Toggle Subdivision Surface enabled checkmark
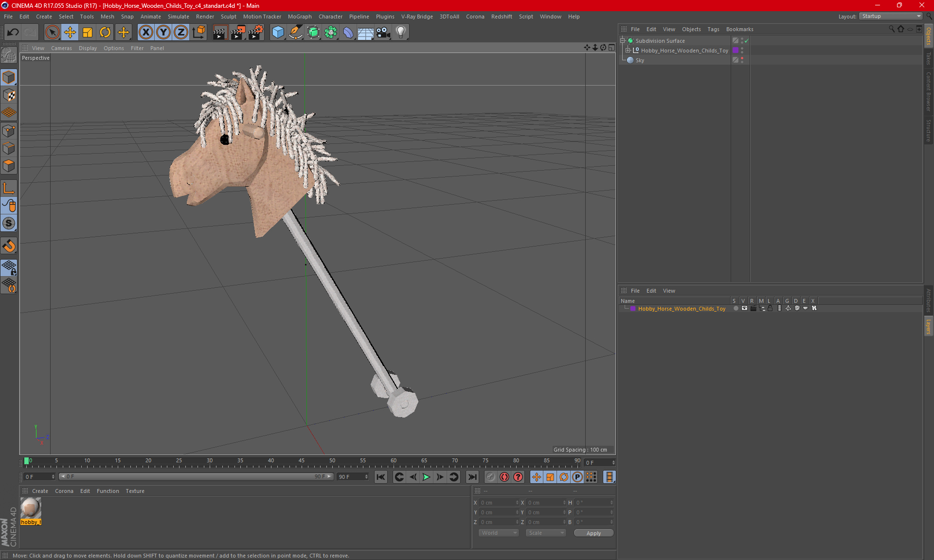 point(747,41)
